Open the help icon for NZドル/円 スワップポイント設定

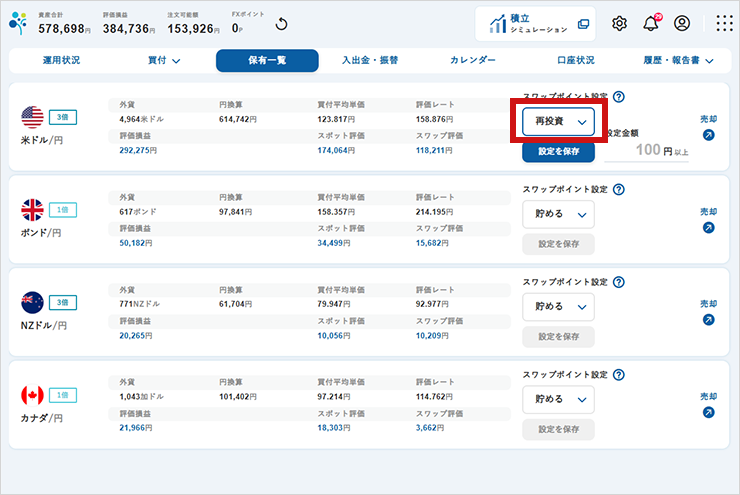(619, 282)
